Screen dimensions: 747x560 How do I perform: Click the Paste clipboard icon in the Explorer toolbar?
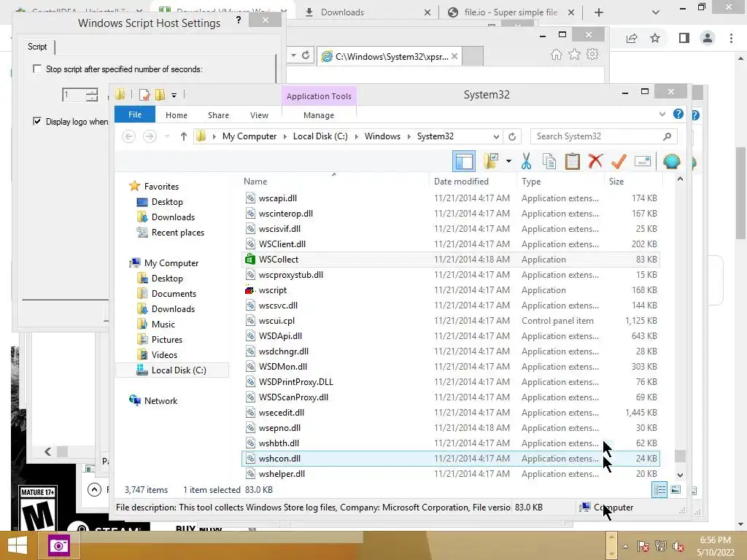(572, 161)
